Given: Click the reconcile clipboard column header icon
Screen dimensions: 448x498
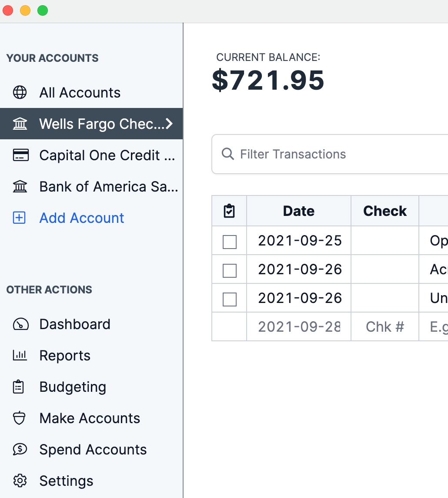Looking at the screenshot, I should [229, 211].
